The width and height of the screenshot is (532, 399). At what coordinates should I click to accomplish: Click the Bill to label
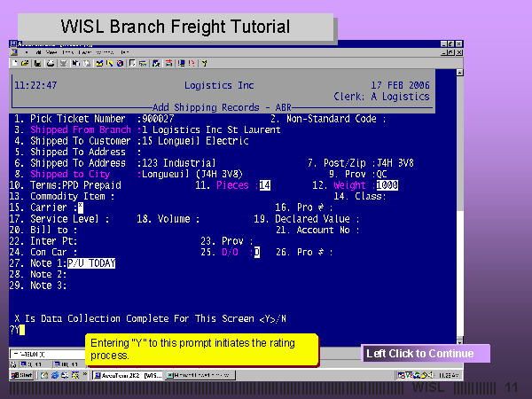[x=49, y=230]
